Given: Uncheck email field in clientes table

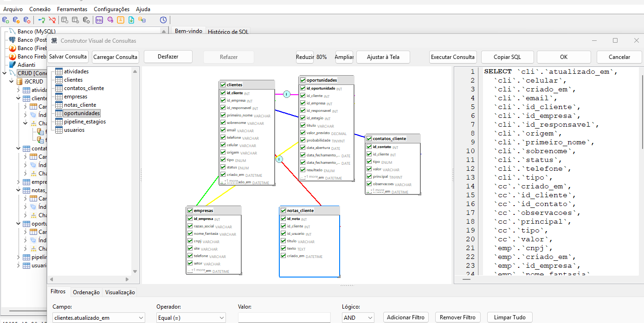Looking at the screenshot, I should tap(223, 130).
